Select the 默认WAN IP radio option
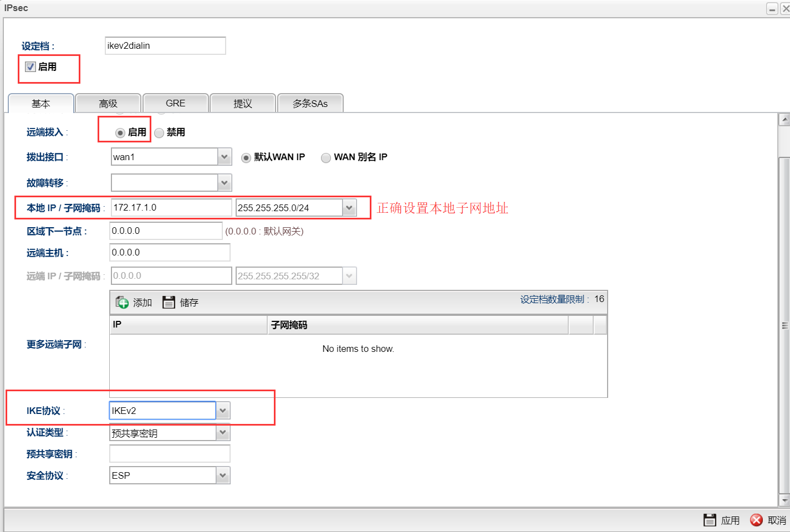Image resolution: width=790 pixels, height=532 pixels. pos(246,158)
